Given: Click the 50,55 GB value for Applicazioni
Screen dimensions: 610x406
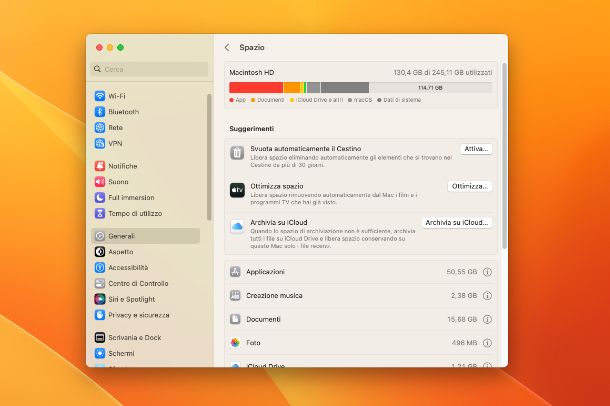Looking at the screenshot, I should [461, 272].
